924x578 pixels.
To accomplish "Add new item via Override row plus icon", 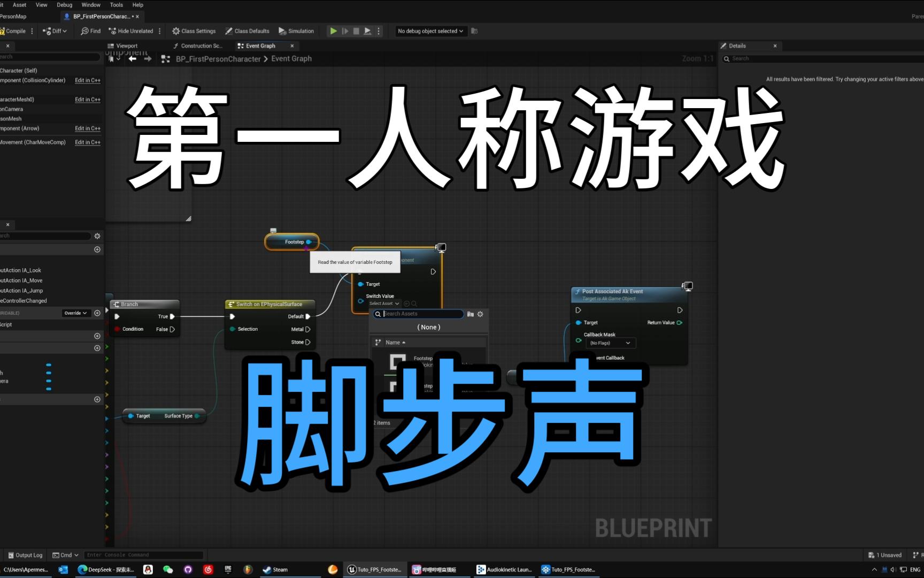I will click(97, 313).
